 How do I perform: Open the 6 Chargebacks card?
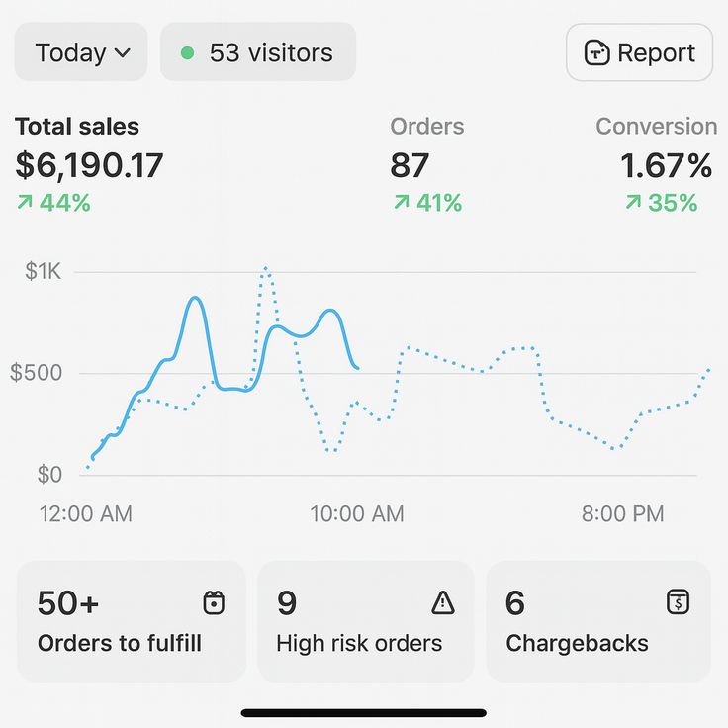597,622
